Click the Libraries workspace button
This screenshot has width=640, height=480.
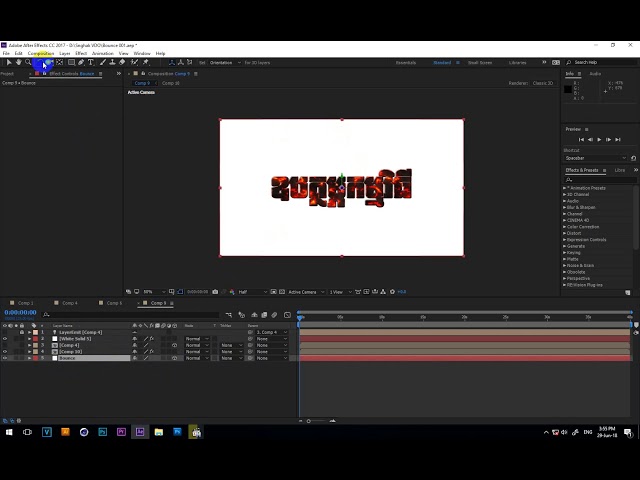(517, 62)
